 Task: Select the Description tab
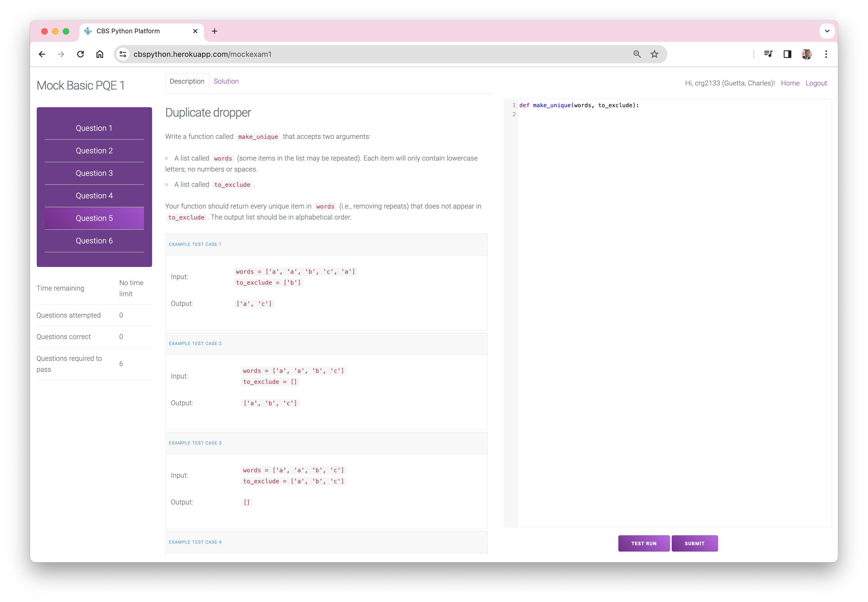pyautogui.click(x=187, y=81)
